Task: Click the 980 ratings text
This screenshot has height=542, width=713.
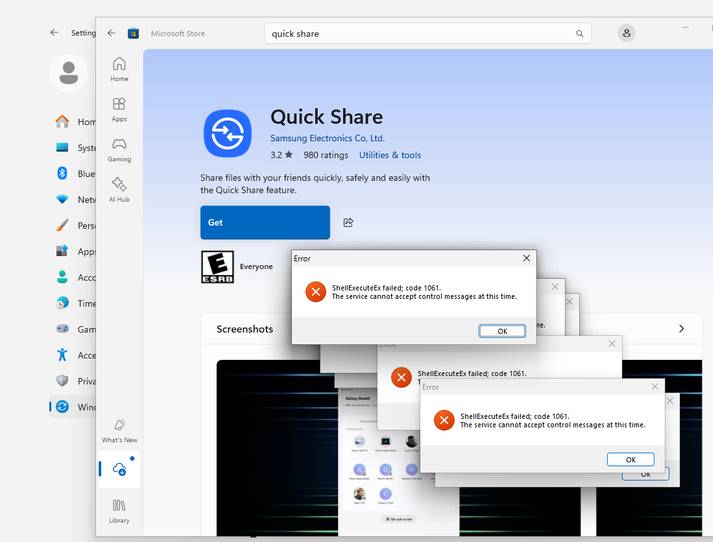Action: tap(326, 155)
